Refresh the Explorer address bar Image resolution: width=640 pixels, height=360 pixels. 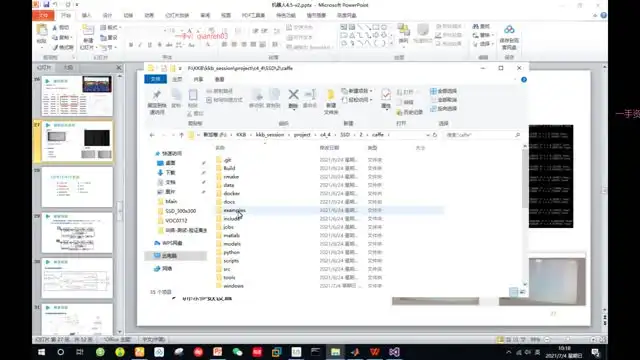(x=435, y=135)
